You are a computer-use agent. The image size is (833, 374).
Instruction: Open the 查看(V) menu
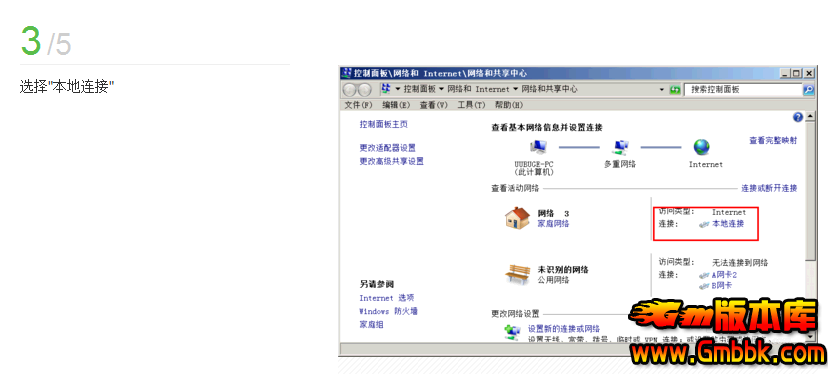(x=434, y=105)
